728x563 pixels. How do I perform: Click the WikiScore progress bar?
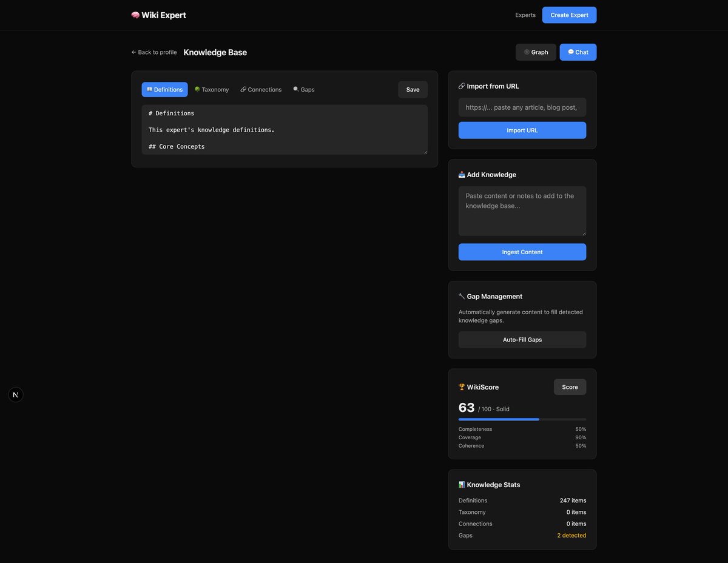point(522,419)
